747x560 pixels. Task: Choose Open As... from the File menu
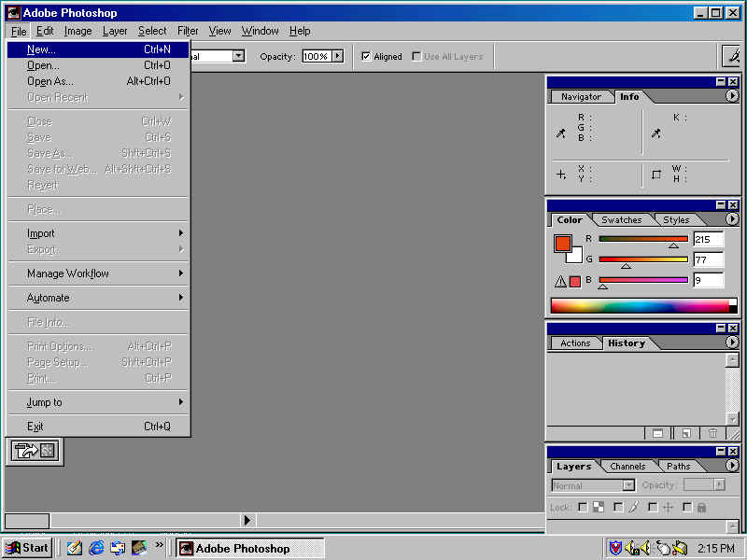pos(98,81)
